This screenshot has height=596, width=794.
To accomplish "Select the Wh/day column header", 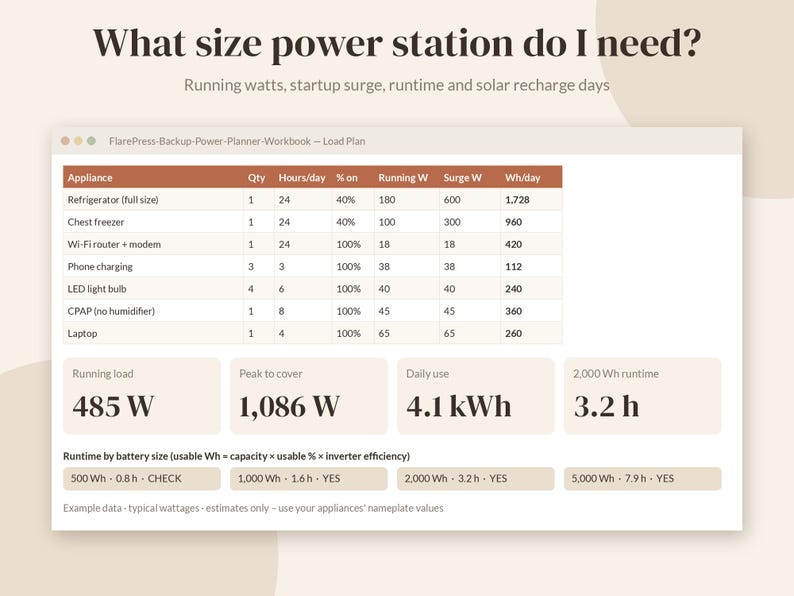I will point(531,177).
